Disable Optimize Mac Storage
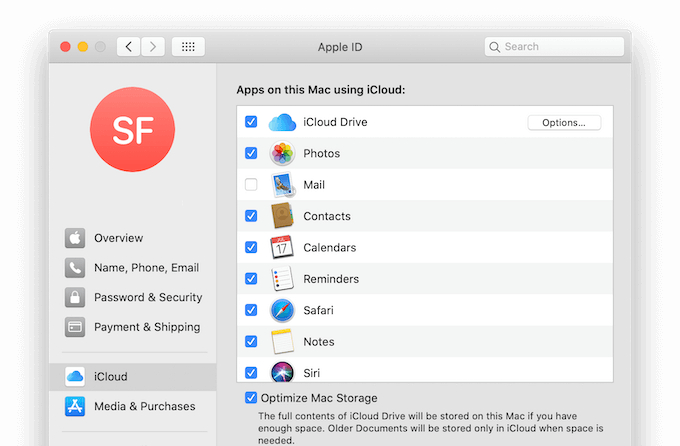680x446 pixels. 251,398
